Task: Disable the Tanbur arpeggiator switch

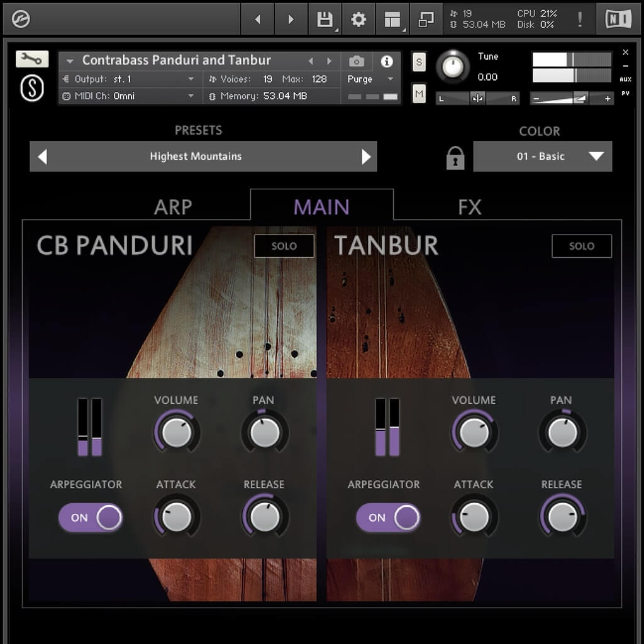Action: click(x=388, y=517)
